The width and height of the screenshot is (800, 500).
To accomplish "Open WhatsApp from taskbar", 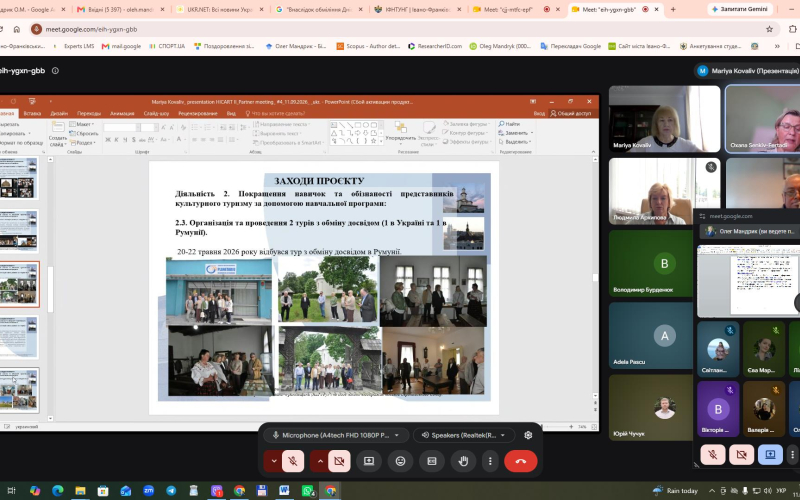I will [x=308, y=491].
